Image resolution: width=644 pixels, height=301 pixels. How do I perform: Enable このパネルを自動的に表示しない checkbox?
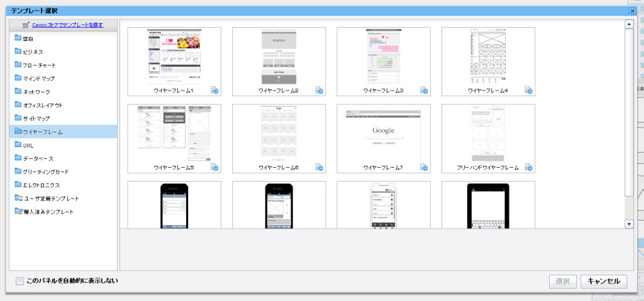click(20, 281)
